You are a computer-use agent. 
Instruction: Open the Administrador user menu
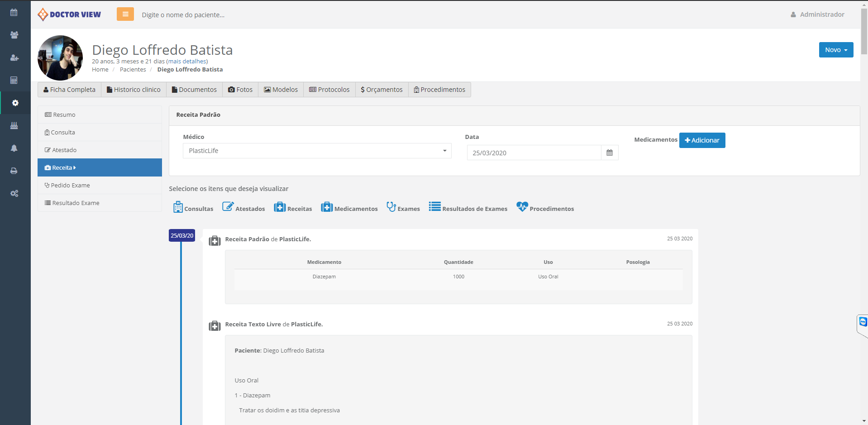817,14
